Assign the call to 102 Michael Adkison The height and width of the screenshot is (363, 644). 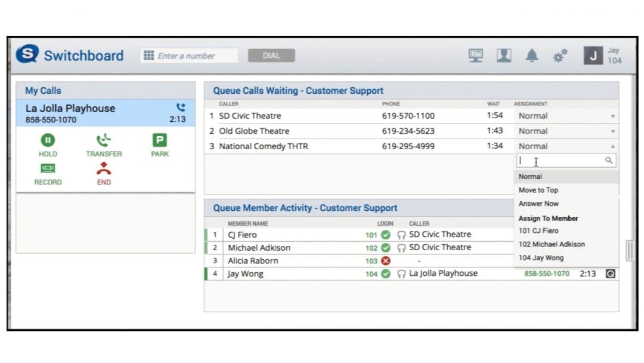click(552, 244)
